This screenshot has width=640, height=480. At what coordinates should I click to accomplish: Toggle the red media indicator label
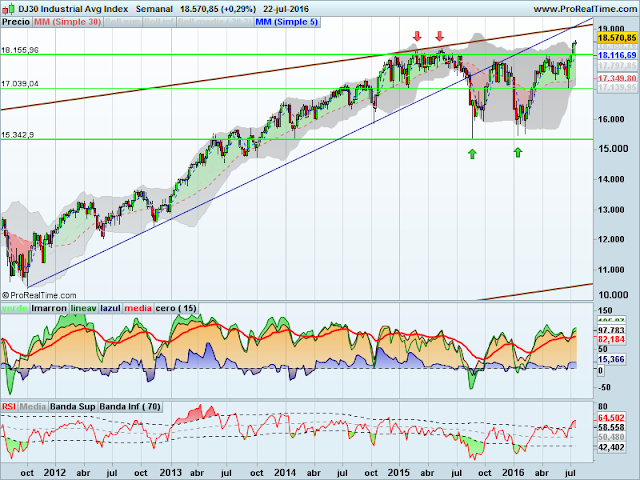138,308
